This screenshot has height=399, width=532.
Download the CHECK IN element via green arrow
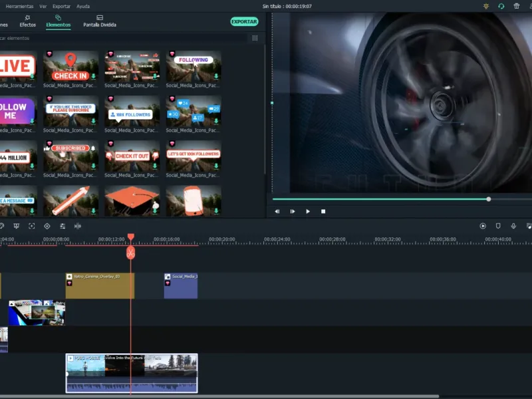pos(93,76)
